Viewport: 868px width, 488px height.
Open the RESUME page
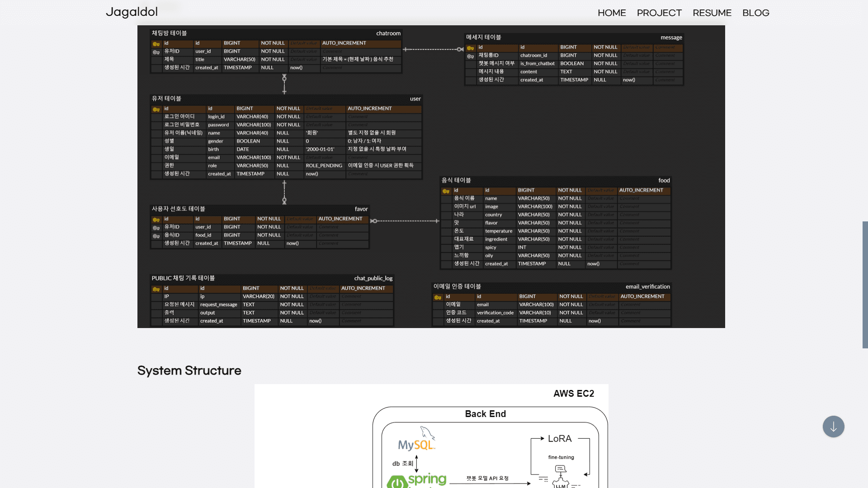click(x=712, y=13)
